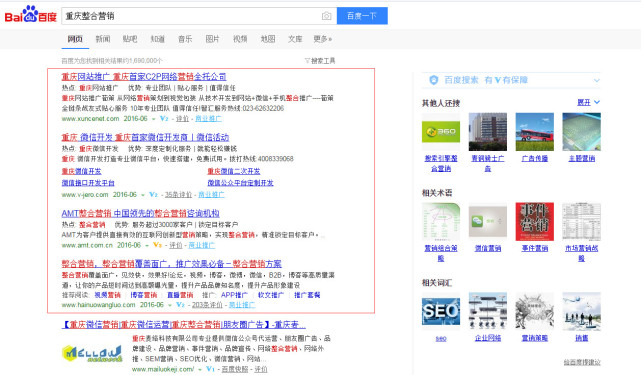Open the 重庆微信二次开发 sublink
The width and height of the screenshot is (641, 375).
pos(234,171)
